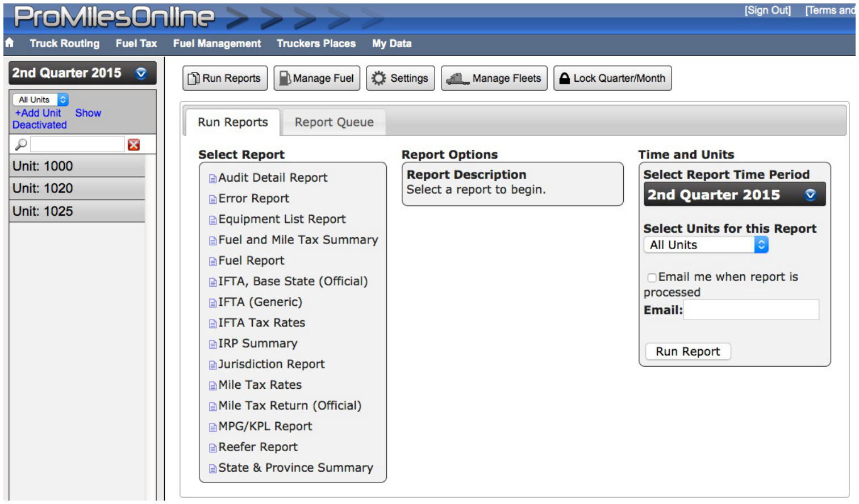Screen dimensions: 859x504
Task: Click the Manage Fuel button
Action: (x=317, y=78)
